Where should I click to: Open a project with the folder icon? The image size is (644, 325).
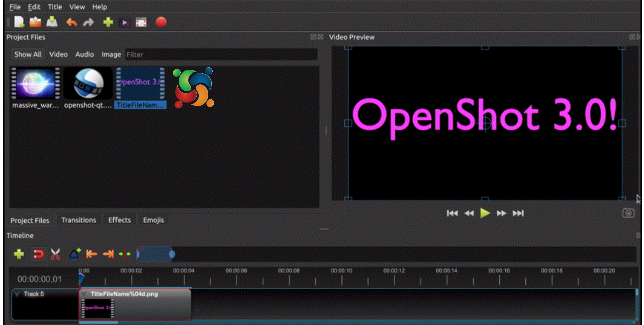click(x=35, y=22)
